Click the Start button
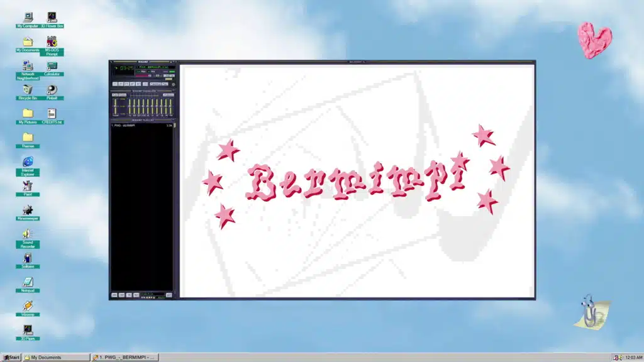The width and height of the screenshot is (644, 362). [x=11, y=358]
